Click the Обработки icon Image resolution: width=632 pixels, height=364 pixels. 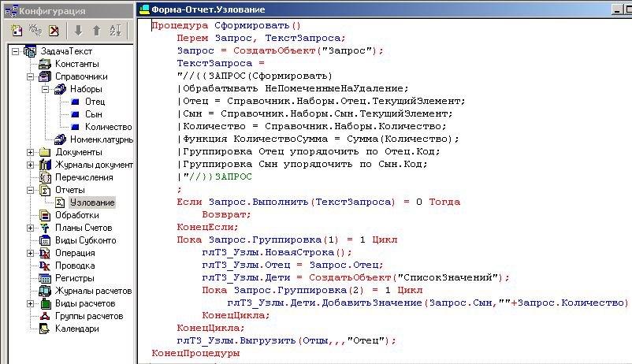45,215
